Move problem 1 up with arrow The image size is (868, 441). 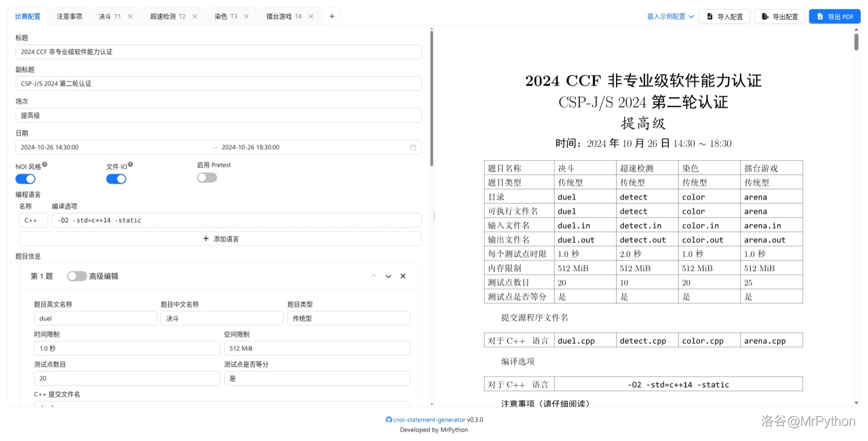pyautogui.click(x=374, y=276)
